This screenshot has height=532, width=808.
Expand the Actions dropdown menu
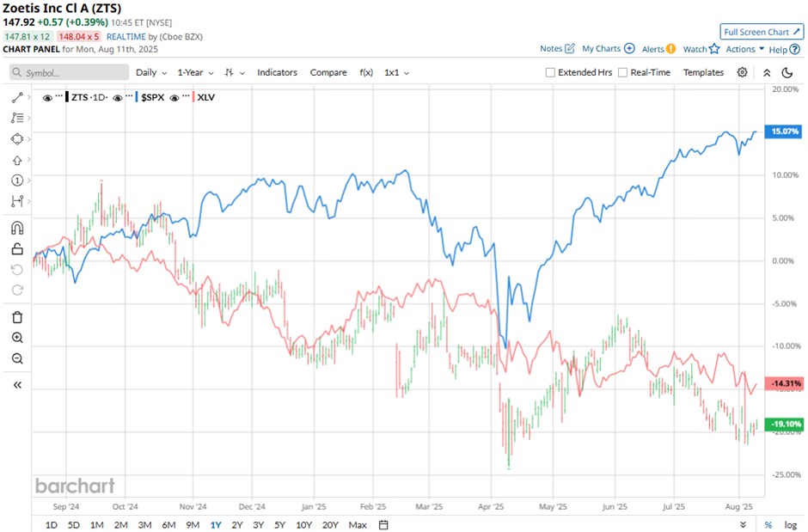744,49
